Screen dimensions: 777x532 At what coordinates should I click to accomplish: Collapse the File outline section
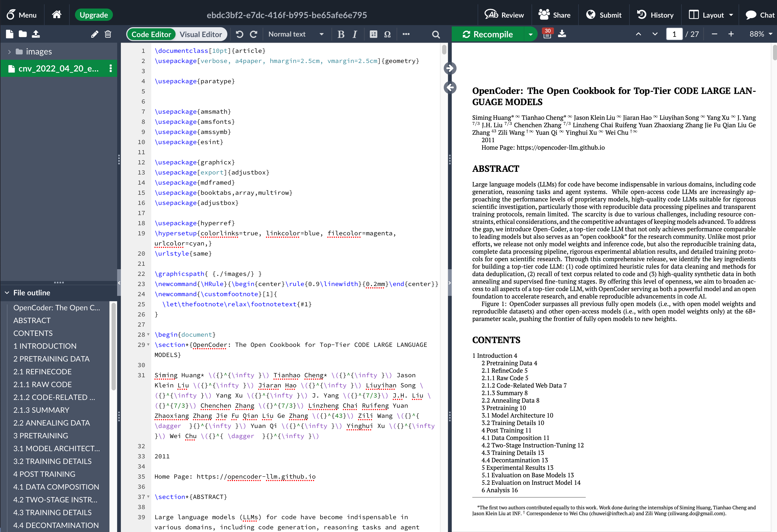click(x=7, y=293)
